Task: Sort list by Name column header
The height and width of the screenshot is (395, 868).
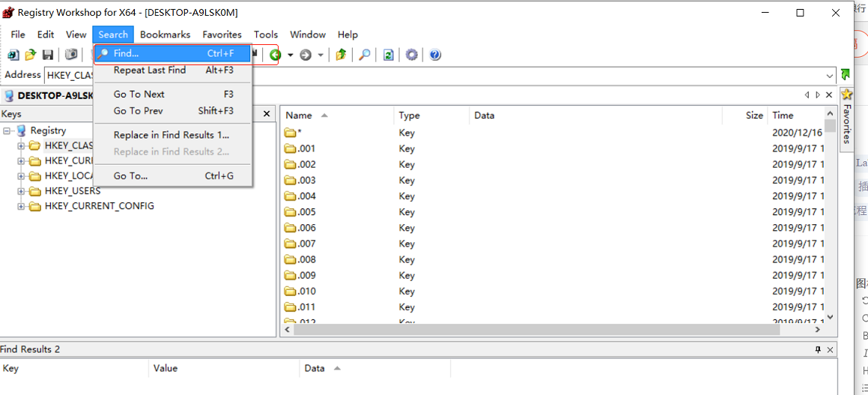Action: pos(337,115)
